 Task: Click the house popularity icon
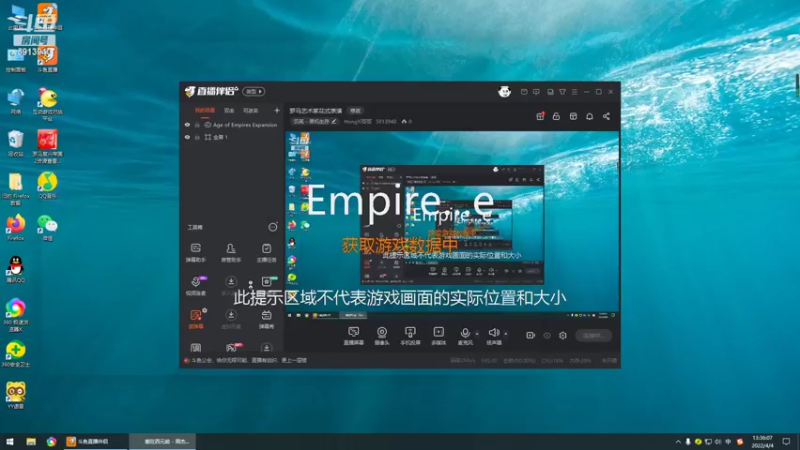click(404, 122)
